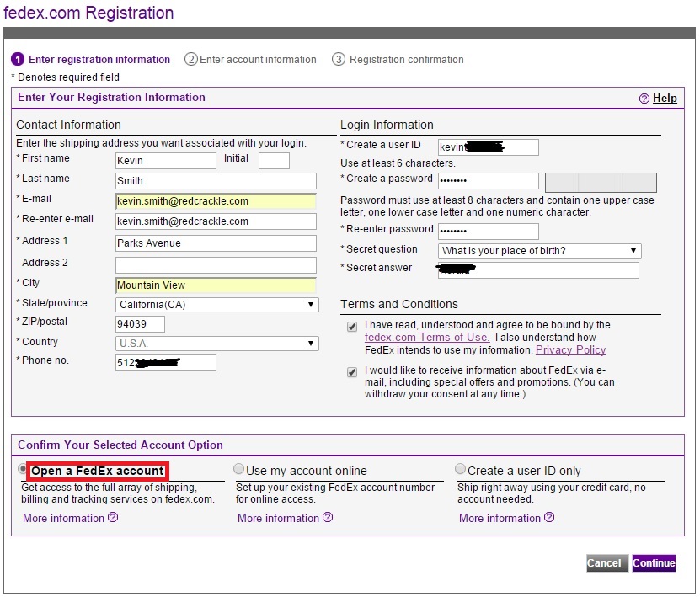Click the Help question mark icon
This screenshot has width=700, height=597.
[x=643, y=99]
